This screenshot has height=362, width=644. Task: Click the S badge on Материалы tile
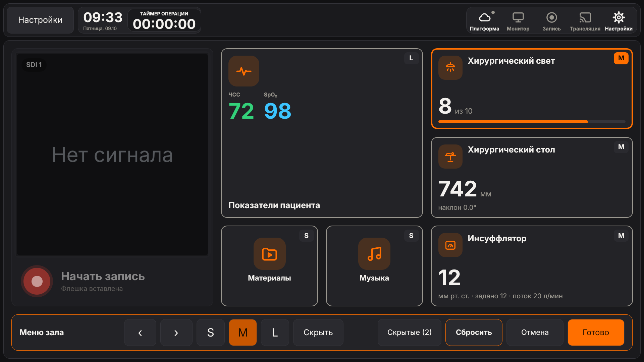[306, 236]
